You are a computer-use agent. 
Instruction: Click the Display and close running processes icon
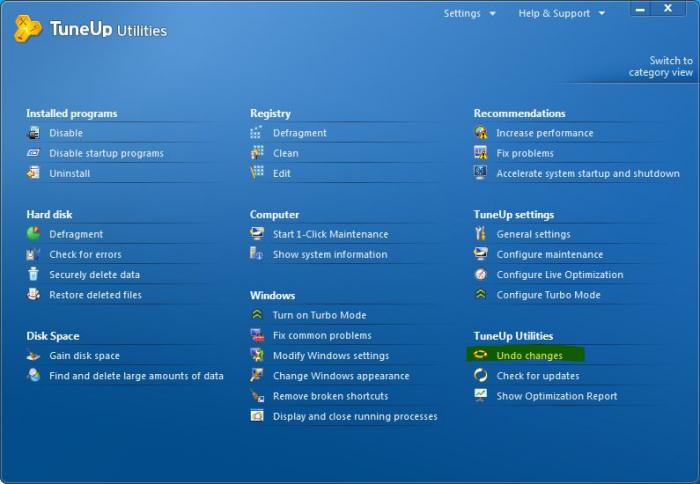coord(257,416)
